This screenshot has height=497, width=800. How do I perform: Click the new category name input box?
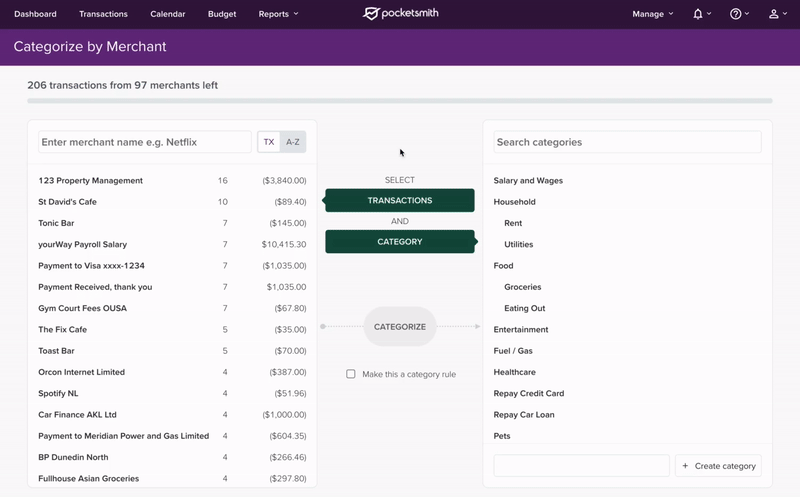click(x=581, y=466)
